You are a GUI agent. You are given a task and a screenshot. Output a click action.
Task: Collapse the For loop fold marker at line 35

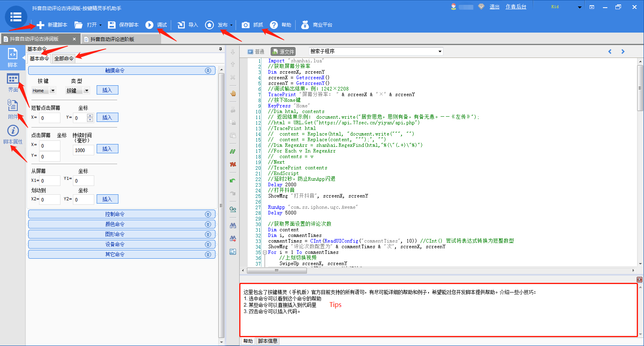click(265, 253)
